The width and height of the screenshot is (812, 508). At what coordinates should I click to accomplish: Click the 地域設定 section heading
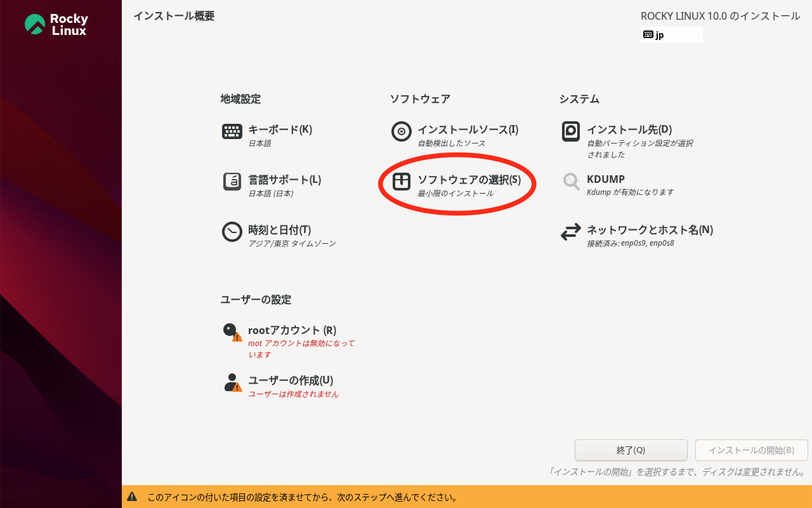point(240,99)
